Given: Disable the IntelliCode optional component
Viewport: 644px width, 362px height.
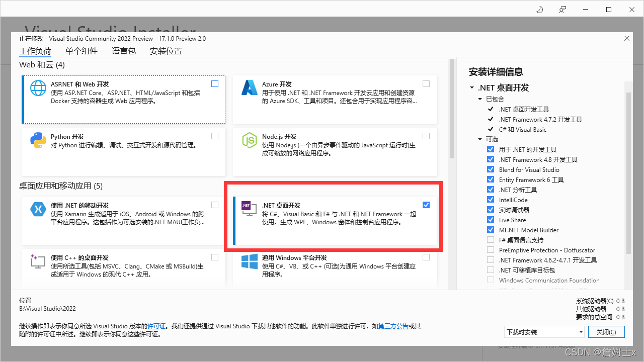Looking at the screenshot, I should pos(491,200).
